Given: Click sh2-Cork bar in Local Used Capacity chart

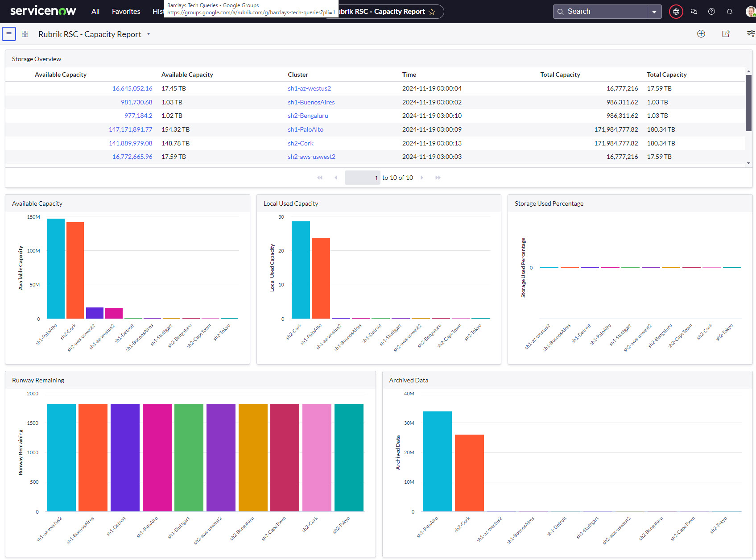Looking at the screenshot, I should pos(301,270).
